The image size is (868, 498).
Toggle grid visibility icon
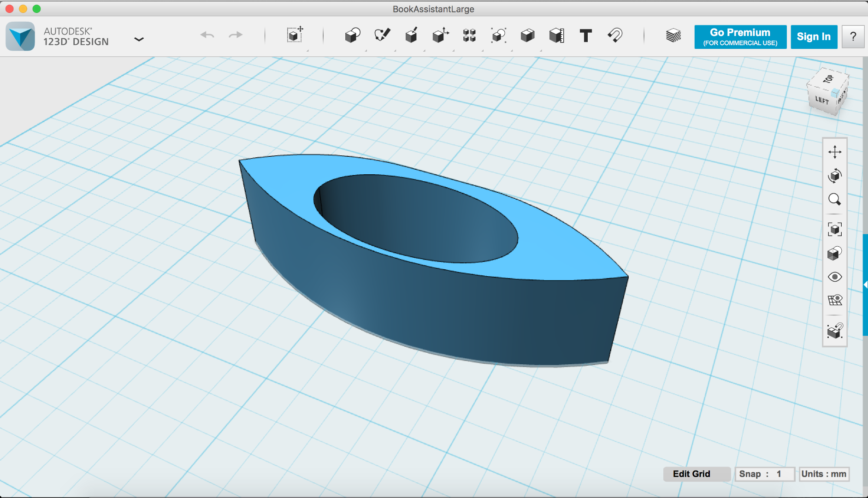pyautogui.click(x=835, y=300)
